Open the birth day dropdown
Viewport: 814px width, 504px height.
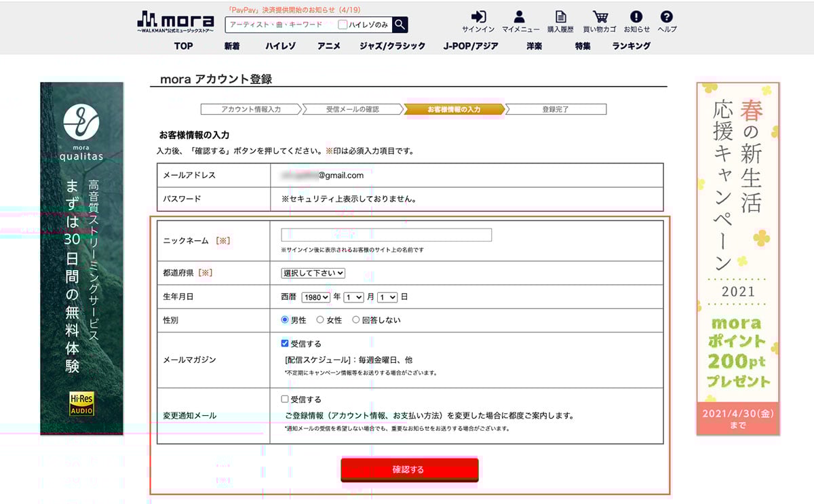(x=387, y=297)
